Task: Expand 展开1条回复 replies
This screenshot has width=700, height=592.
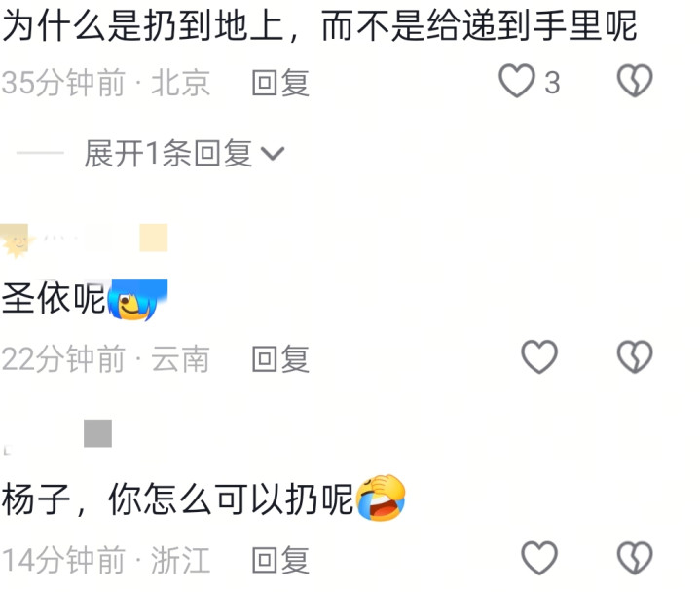Action: 184,153
